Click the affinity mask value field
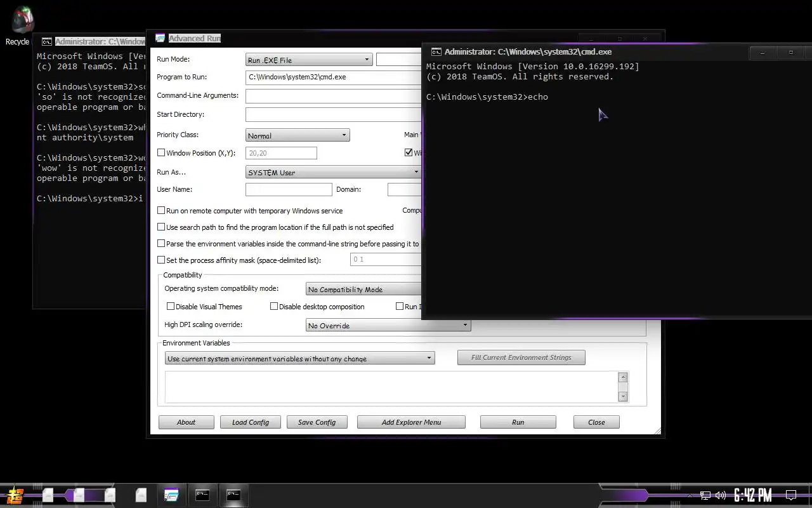812x508 pixels. click(x=386, y=260)
